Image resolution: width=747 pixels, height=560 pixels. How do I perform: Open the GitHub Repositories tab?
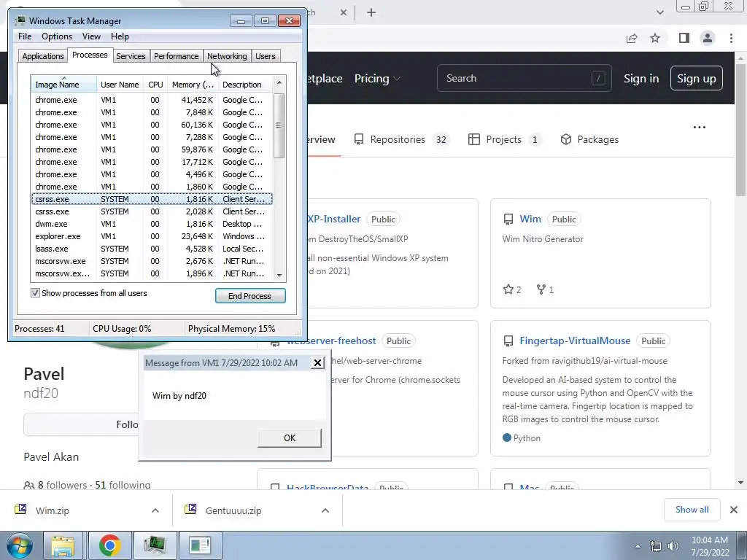coord(402,139)
